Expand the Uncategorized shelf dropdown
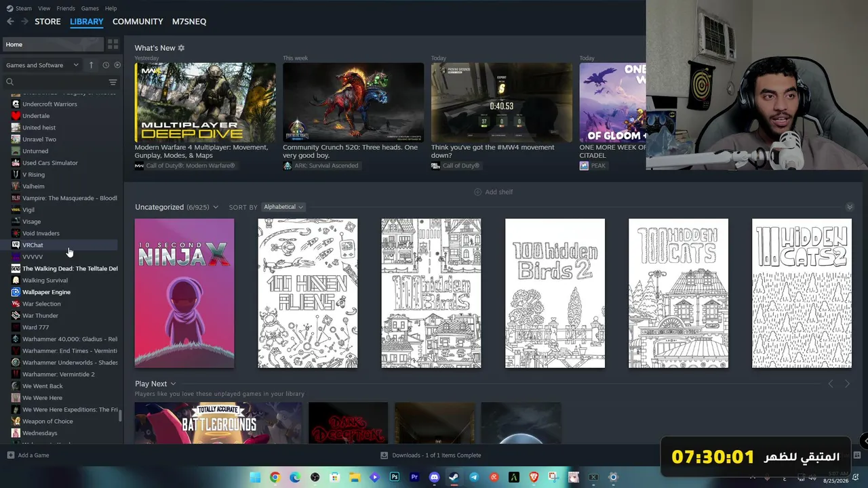 point(216,207)
